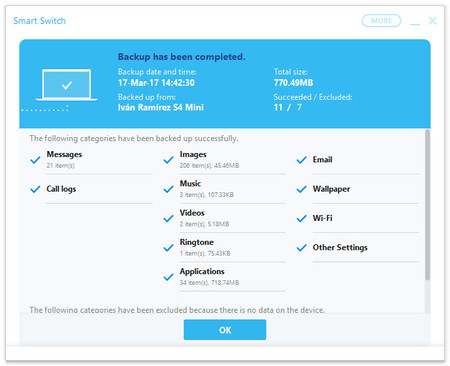Click the succeeded count '11'
This screenshot has height=366, width=450.
(278, 107)
